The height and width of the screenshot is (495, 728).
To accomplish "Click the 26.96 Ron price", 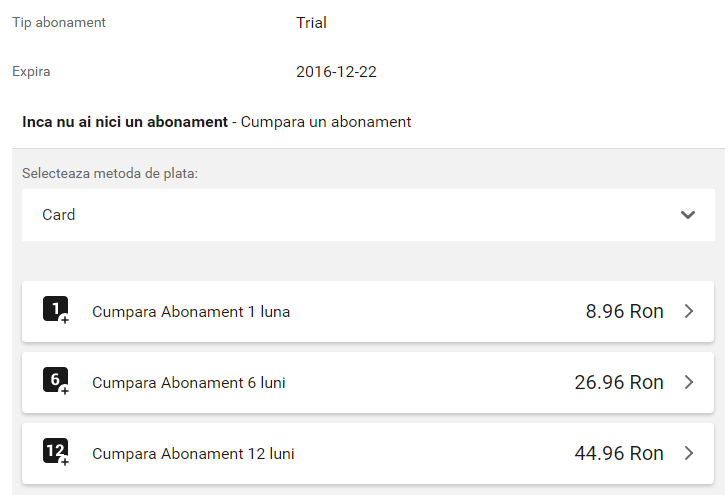I will (x=619, y=382).
